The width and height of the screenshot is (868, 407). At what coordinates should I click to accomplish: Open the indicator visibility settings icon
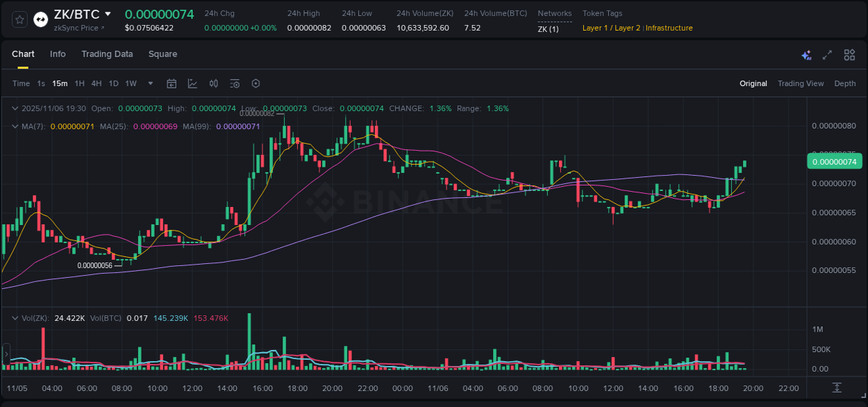(234, 83)
